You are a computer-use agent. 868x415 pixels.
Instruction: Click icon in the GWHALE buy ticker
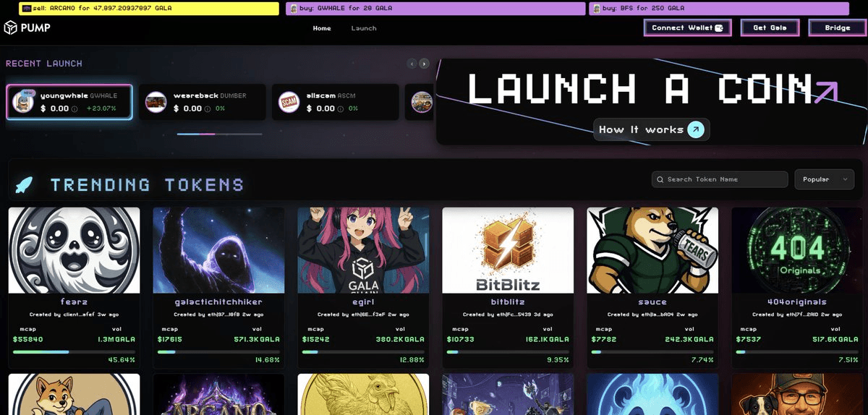293,9
